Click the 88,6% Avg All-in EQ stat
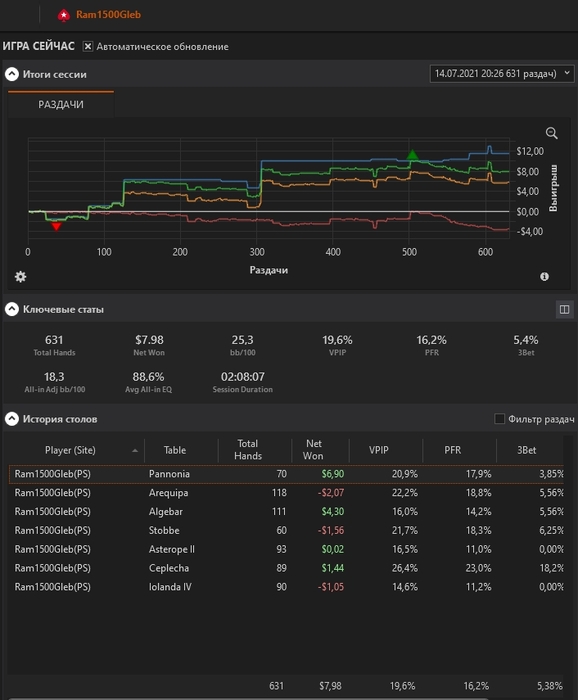The height and width of the screenshot is (700, 578). coord(148,377)
